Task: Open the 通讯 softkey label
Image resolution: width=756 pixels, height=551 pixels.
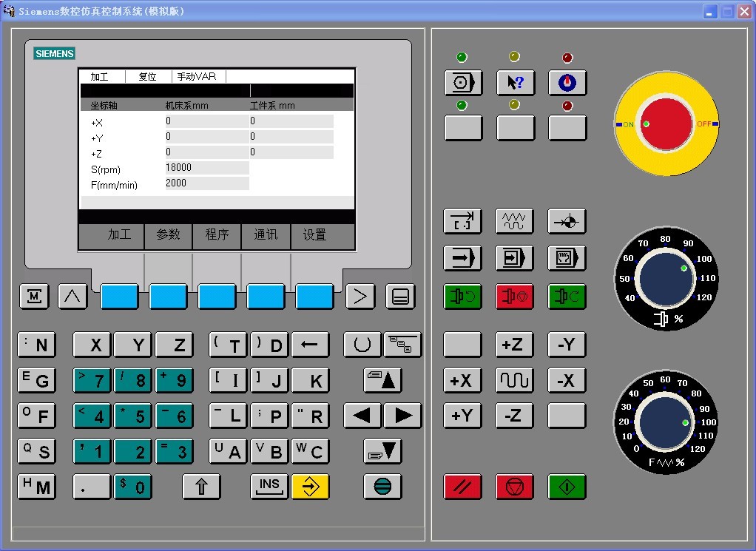Action: click(x=266, y=234)
